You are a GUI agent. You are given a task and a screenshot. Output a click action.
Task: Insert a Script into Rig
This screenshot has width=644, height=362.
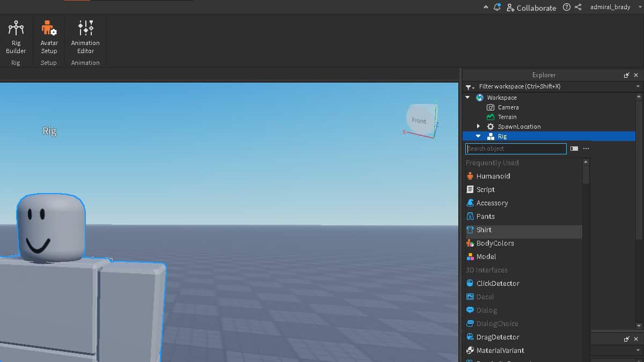click(486, 189)
